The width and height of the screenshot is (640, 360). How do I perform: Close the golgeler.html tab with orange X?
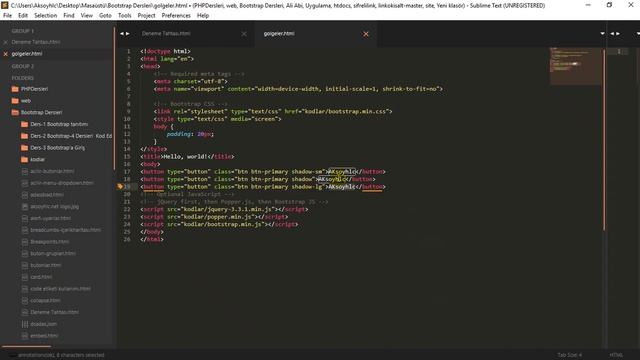tap(366, 34)
